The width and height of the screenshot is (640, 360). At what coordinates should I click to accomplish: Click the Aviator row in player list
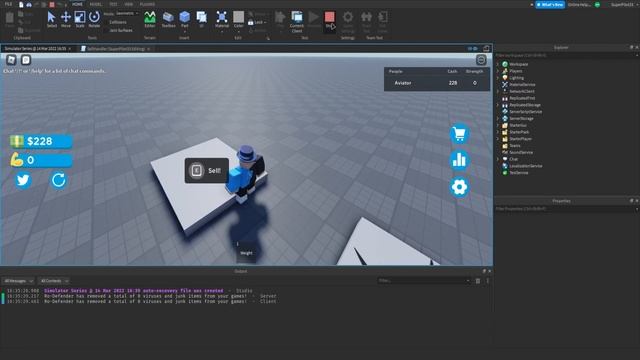pos(437,83)
